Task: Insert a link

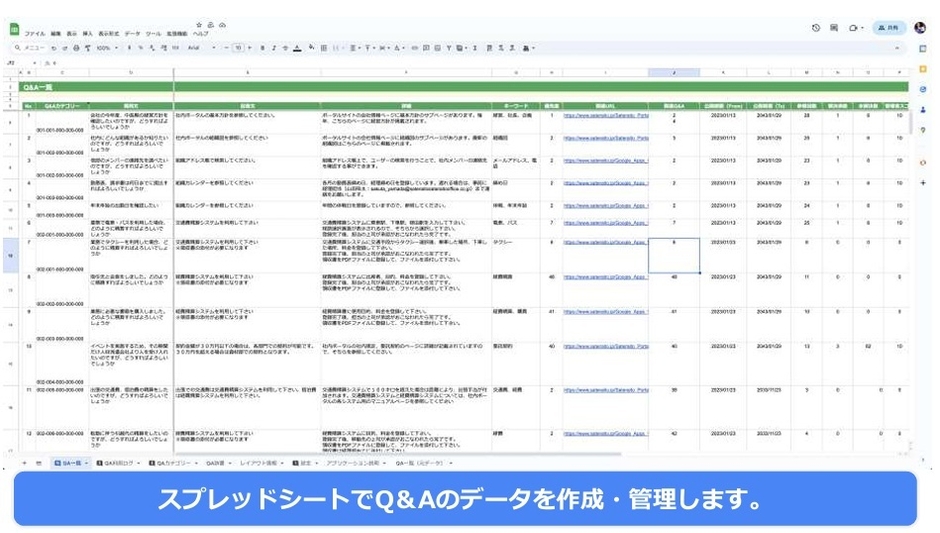Action: coord(414,48)
